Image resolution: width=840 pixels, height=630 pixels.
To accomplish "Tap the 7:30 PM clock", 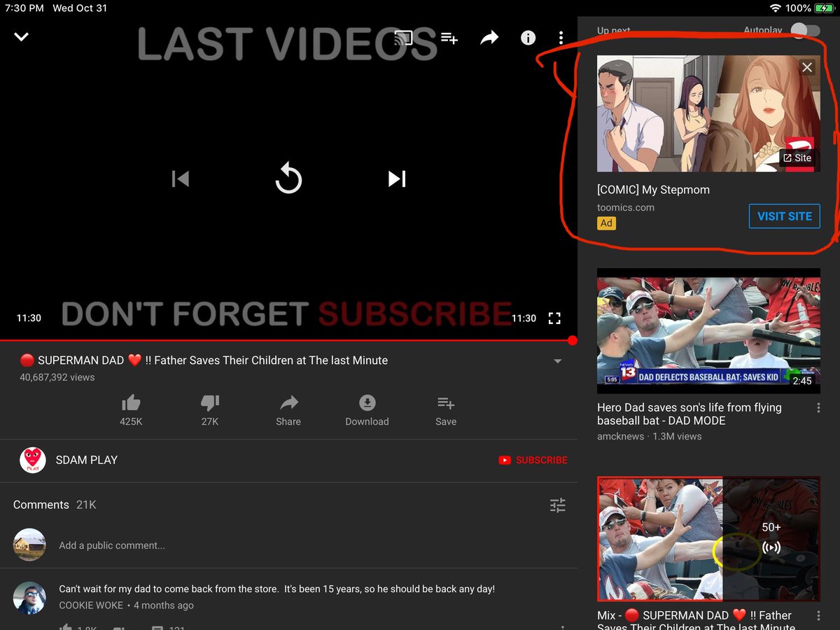I will pos(24,8).
